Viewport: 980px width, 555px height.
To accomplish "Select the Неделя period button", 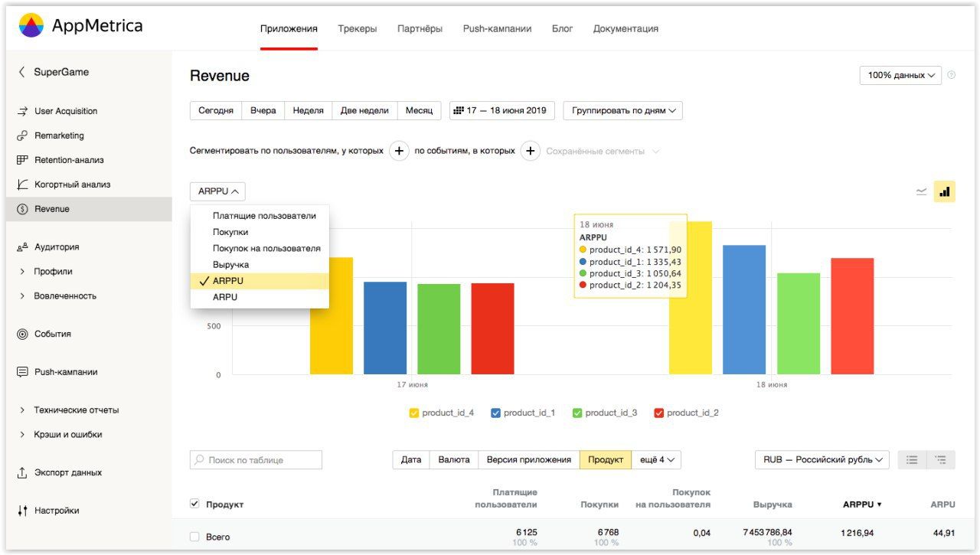I will pos(309,110).
